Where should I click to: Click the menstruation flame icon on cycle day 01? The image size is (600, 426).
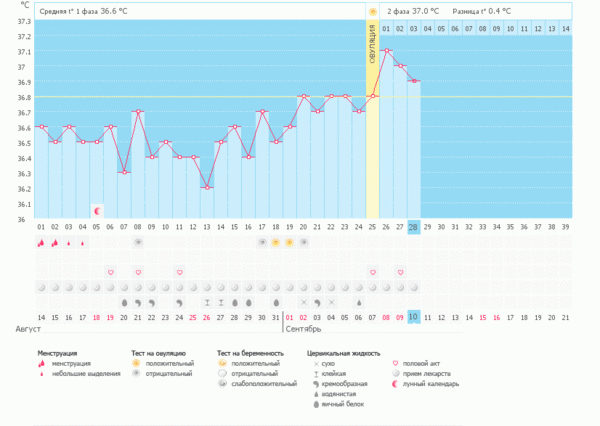[41, 243]
